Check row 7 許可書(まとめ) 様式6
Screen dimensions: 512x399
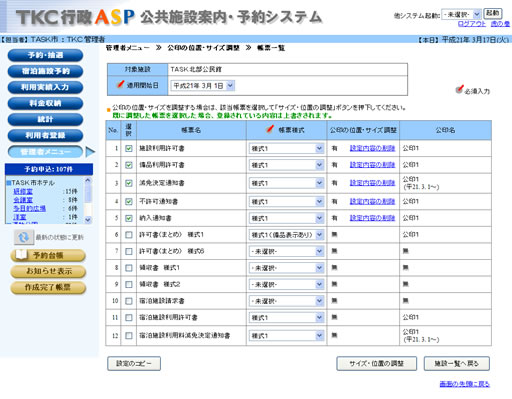(x=129, y=251)
